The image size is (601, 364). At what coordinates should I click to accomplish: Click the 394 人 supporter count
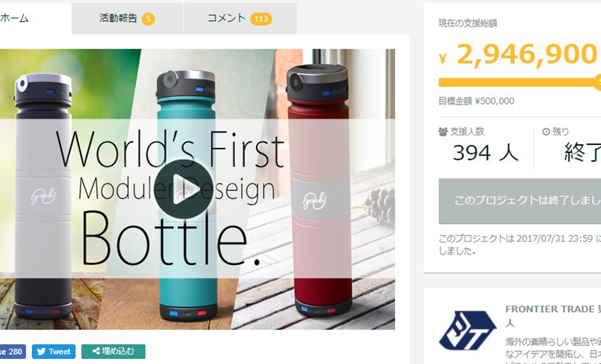coord(486,153)
